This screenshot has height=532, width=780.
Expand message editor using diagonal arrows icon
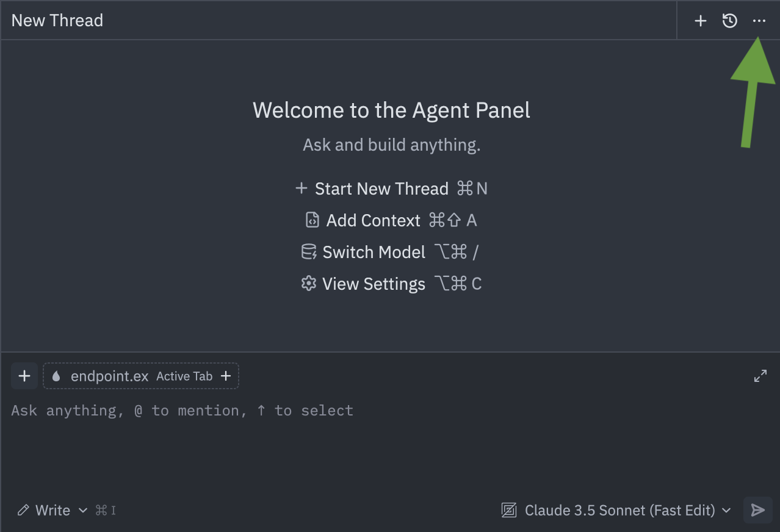(760, 376)
